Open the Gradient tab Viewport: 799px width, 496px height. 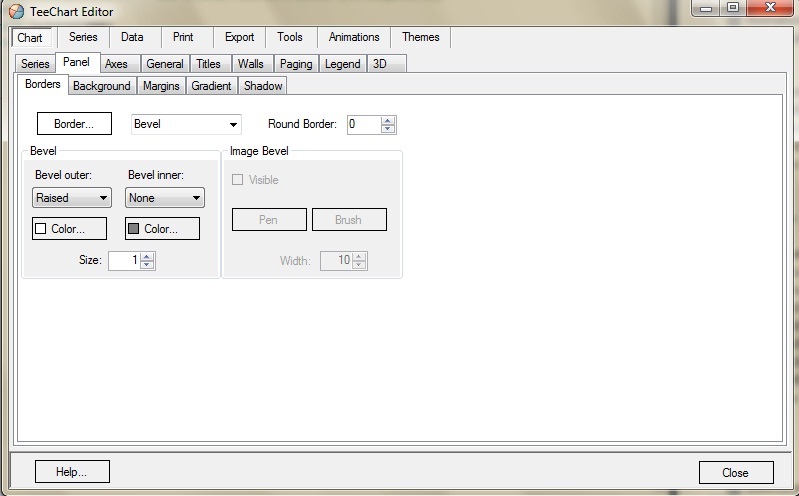(x=211, y=86)
